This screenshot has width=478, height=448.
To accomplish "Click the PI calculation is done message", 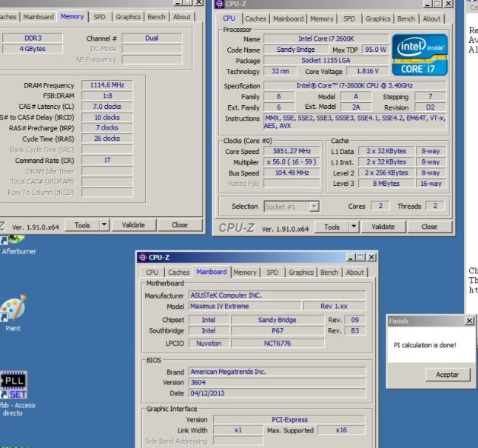I will point(425,345).
